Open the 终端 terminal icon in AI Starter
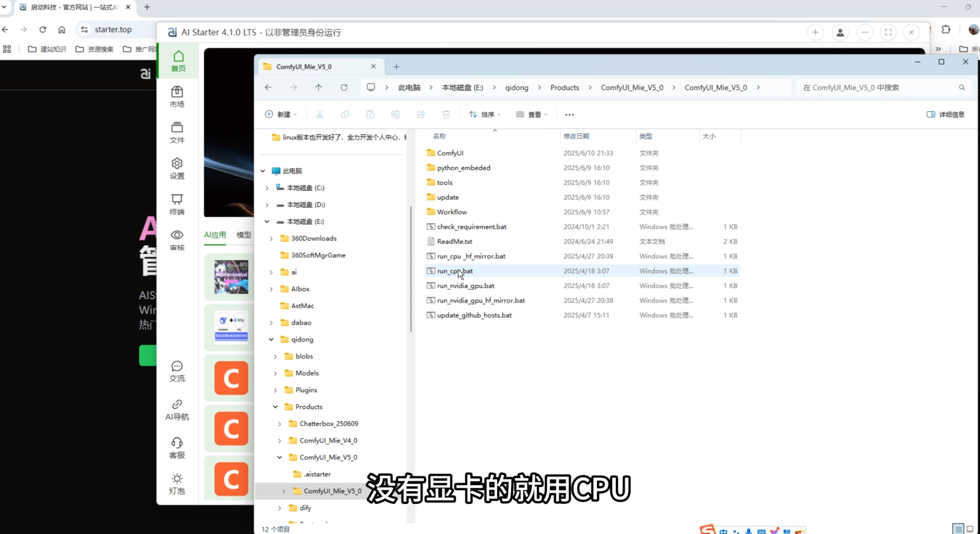This screenshot has height=534, width=980. pyautogui.click(x=177, y=204)
